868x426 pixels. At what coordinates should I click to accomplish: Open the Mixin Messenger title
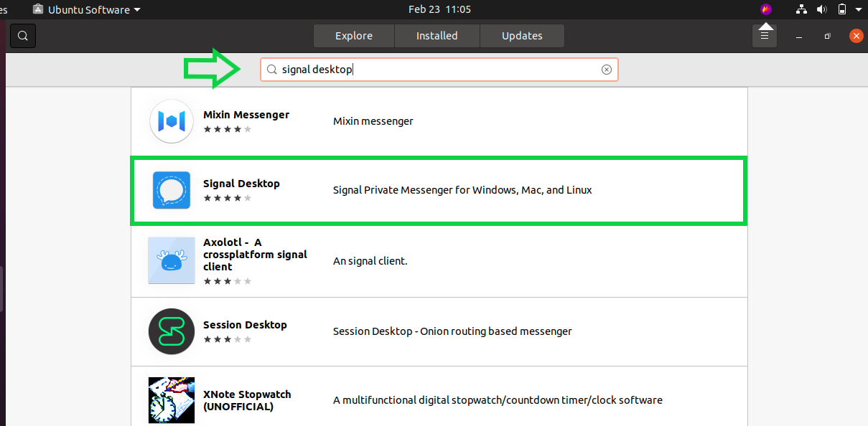point(246,115)
